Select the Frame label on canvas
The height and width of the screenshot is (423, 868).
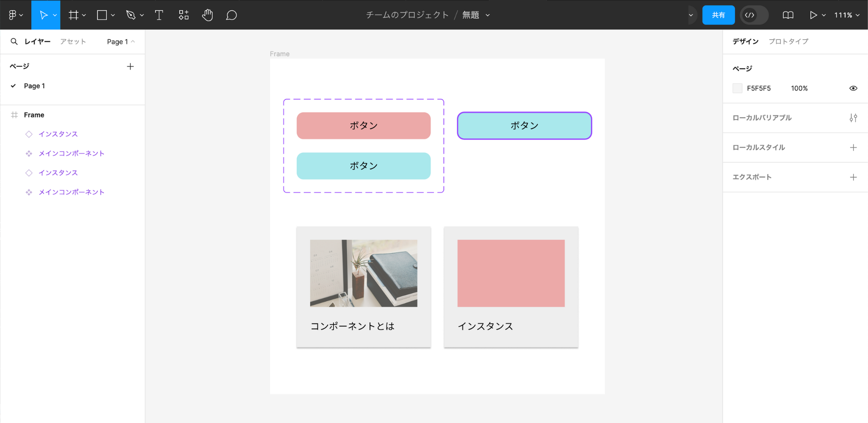tap(280, 54)
